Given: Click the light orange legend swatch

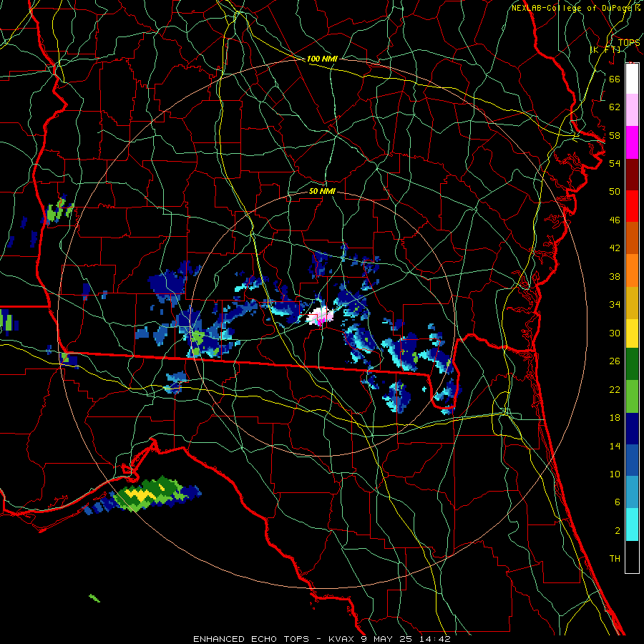Looking at the screenshot, I should (x=632, y=270).
